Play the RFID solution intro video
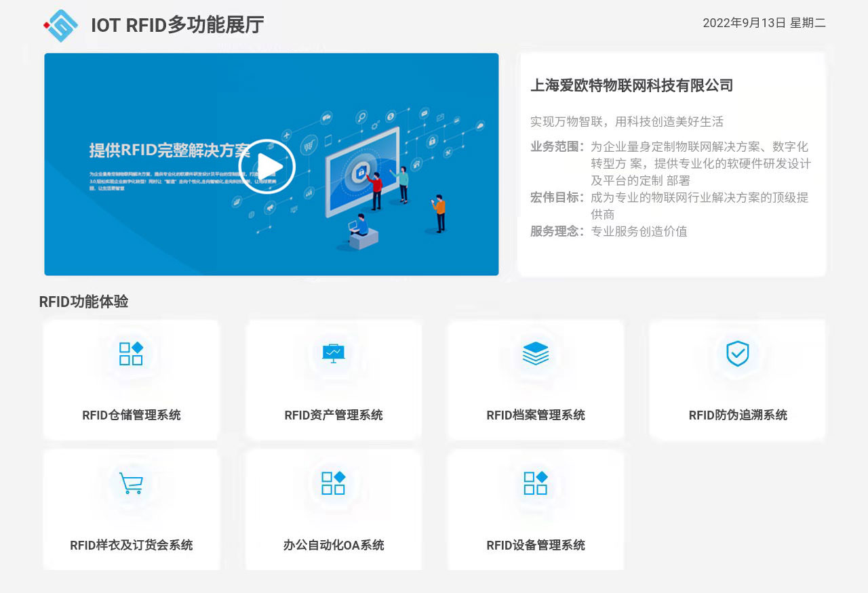Image resolution: width=868 pixels, height=593 pixels. [x=267, y=166]
